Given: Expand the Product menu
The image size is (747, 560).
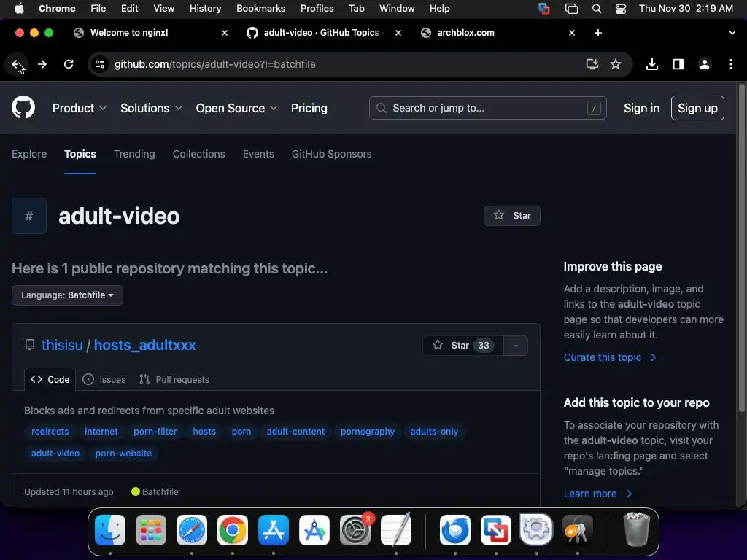Looking at the screenshot, I should [79, 108].
